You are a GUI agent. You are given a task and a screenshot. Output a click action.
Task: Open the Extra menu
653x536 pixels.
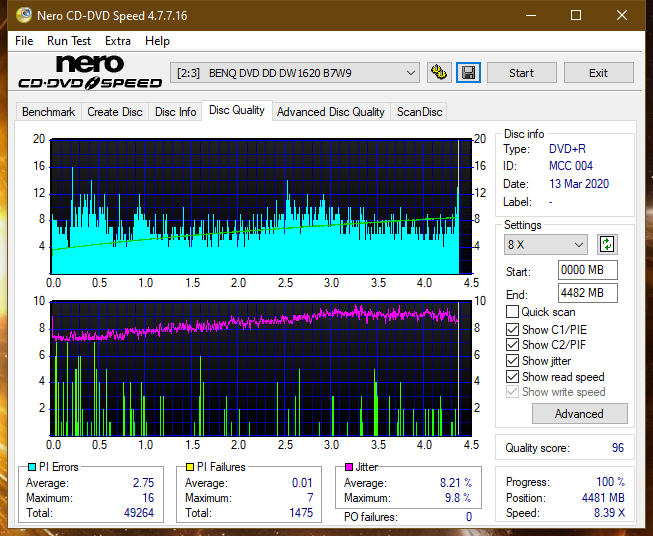118,41
